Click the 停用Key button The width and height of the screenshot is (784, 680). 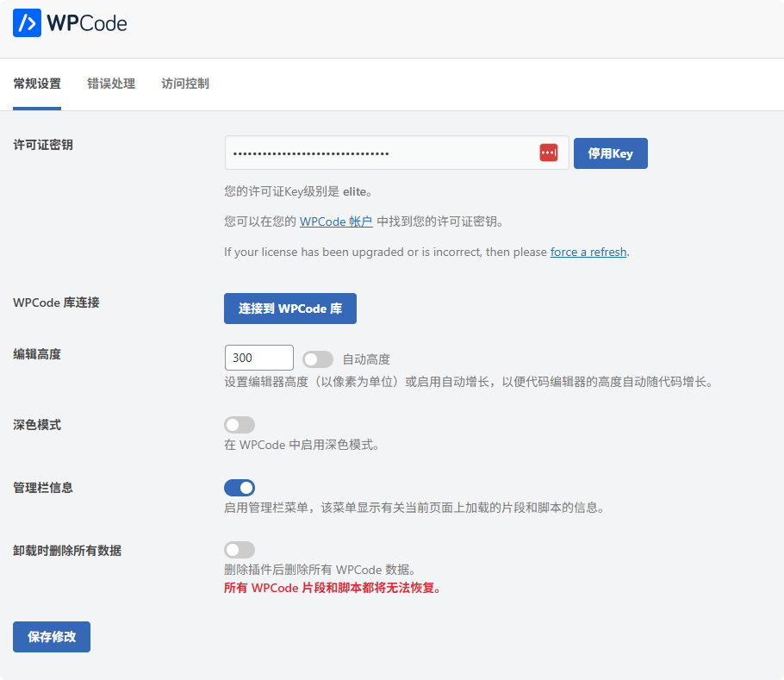pos(611,153)
